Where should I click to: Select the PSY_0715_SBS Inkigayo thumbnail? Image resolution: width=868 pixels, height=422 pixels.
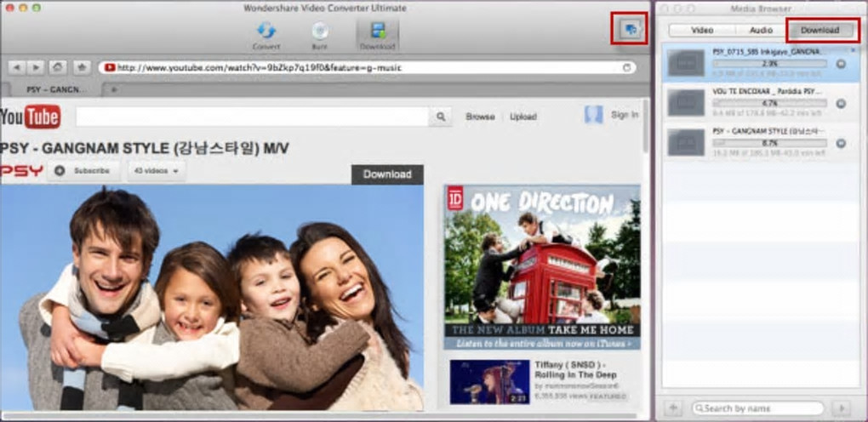(x=687, y=63)
